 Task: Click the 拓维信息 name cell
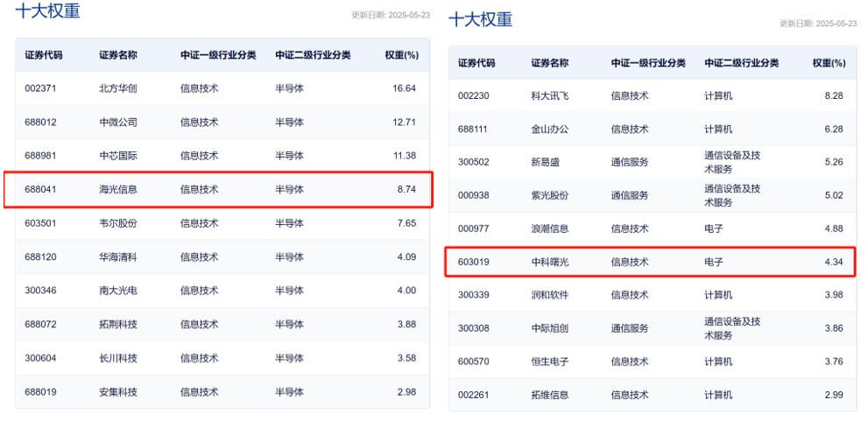550,395
